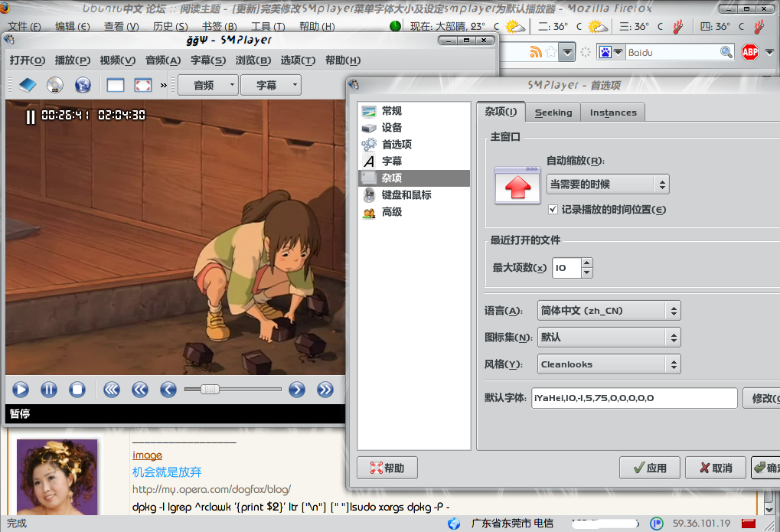Toggle 记录播放的时间位置 checkbox

pos(553,210)
